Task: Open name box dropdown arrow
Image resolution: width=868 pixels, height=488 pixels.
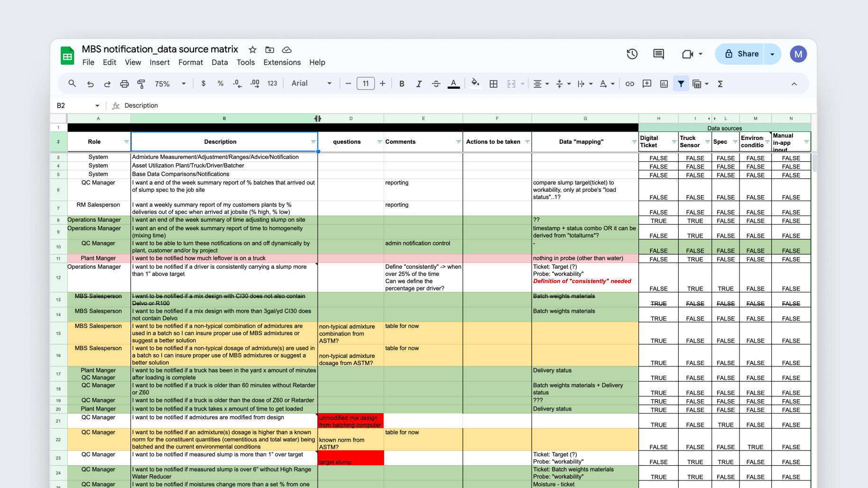Action: [97, 105]
